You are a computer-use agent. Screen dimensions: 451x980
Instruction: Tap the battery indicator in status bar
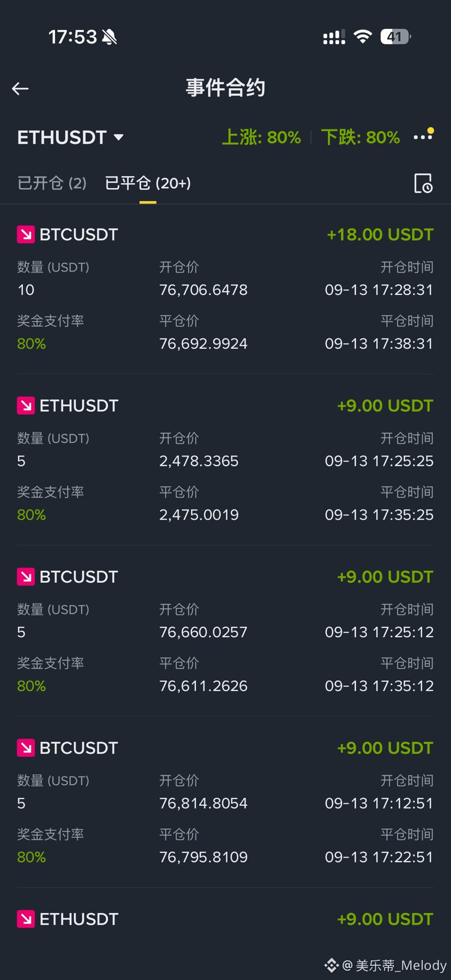point(395,37)
